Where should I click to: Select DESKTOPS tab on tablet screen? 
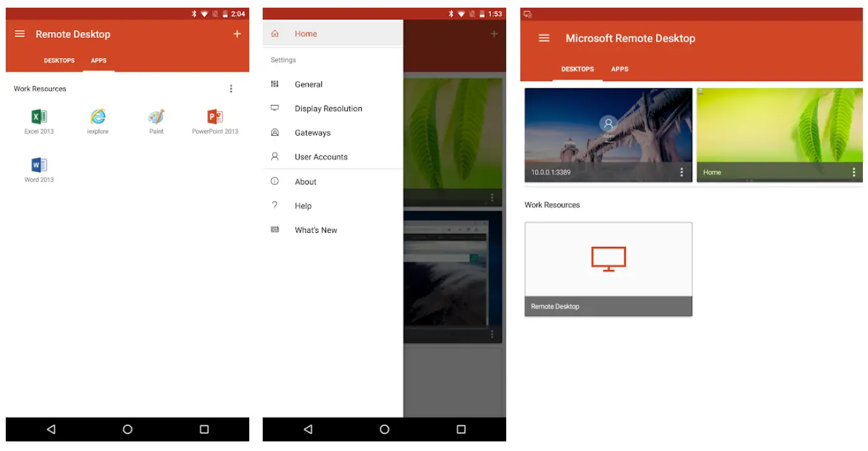click(x=578, y=69)
